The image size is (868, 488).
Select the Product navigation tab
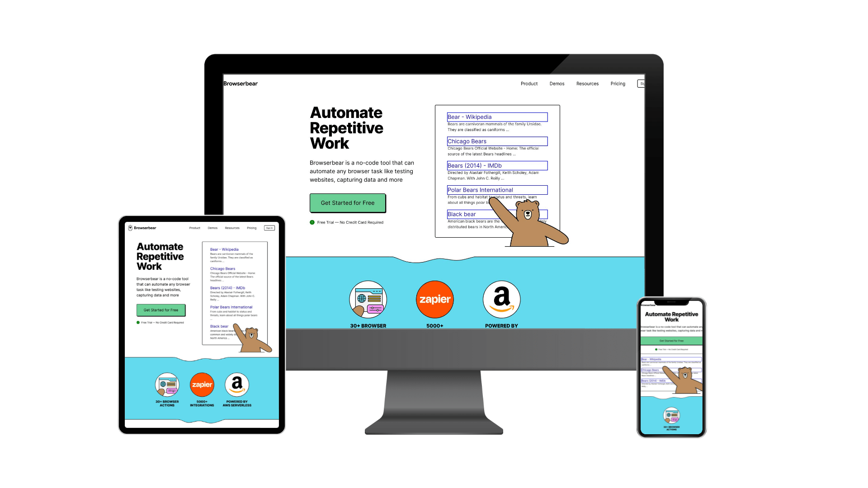click(x=529, y=84)
